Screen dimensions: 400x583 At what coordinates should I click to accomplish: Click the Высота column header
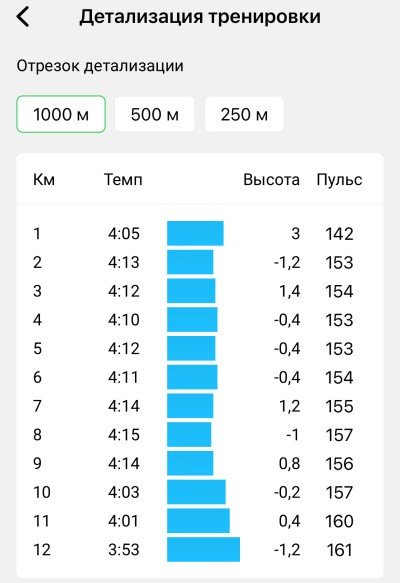271,180
